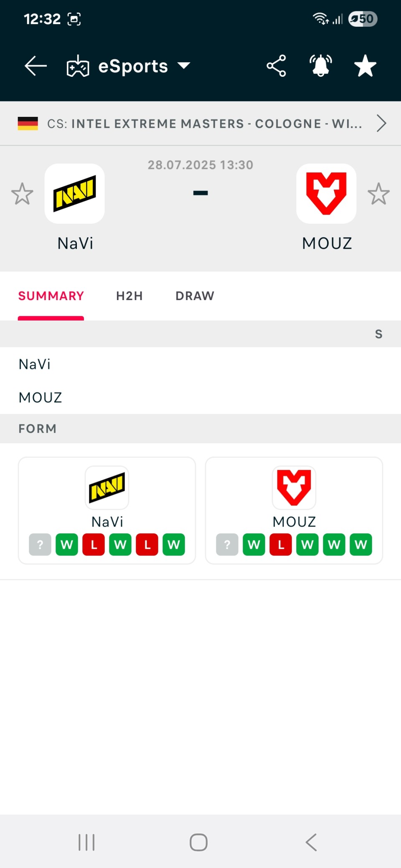Expand the eSports sport dropdown
The image size is (401, 868).
pos(184,66)
